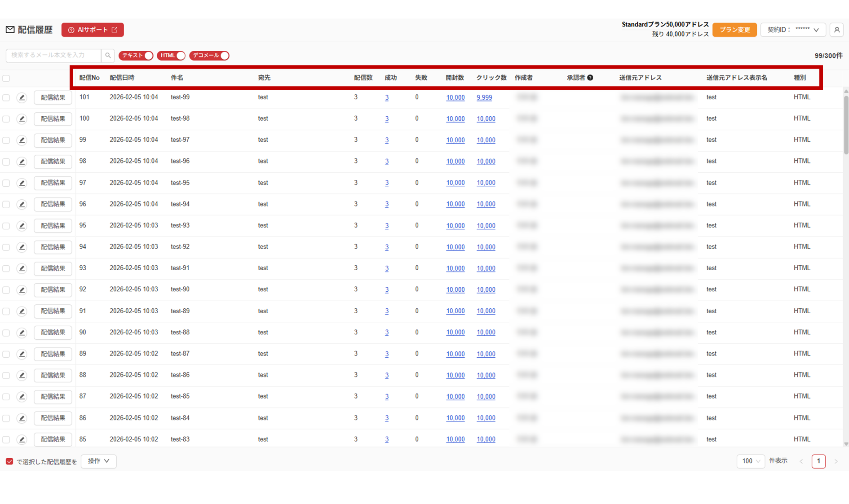This screenshot has height=504, width=849.
Task: Open the user account icon
Action: click(x=836, y=30)
